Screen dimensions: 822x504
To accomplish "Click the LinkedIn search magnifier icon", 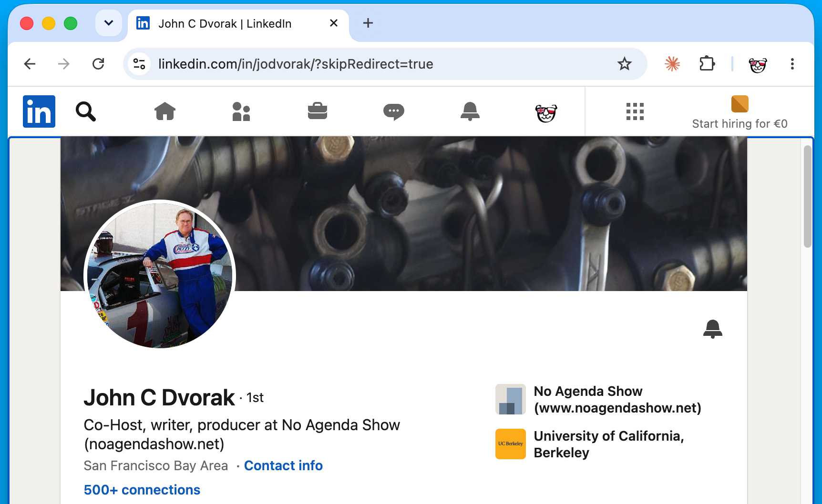I will pos(86,111).
